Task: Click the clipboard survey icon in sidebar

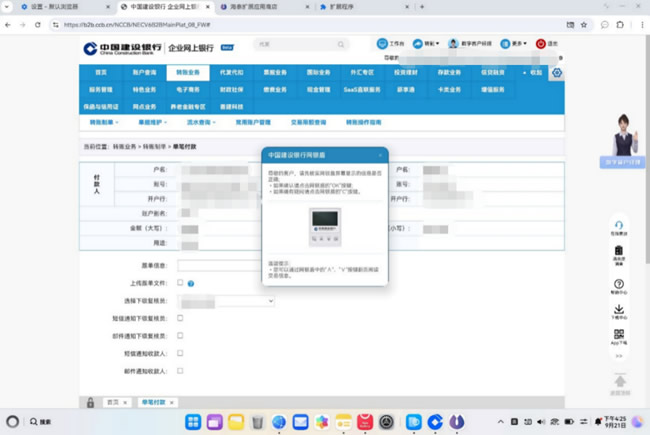Action: coord(619,250)
